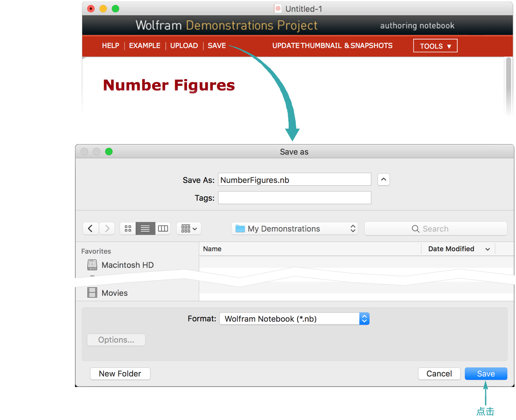Create a New Folder

click(120, 374)
